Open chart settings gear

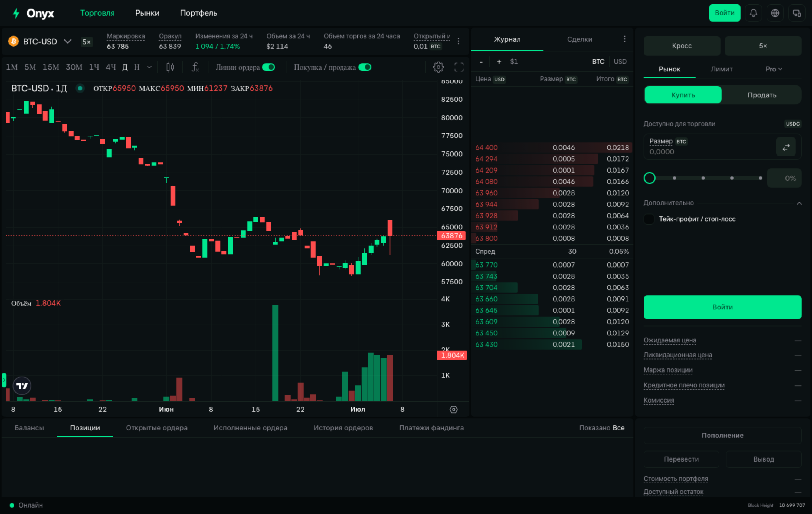(438, 67)
